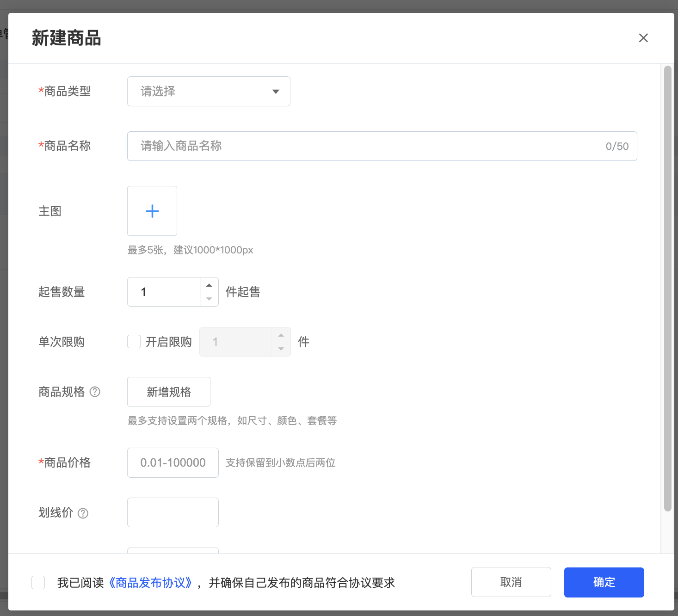Confirm with the blue 确定 button
This screenshot has height=616, width=678.
[x=604, y=582]
